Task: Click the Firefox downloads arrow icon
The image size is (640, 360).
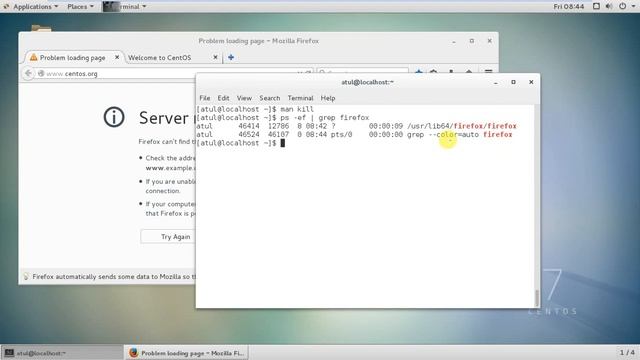Action: pos(451,72)
